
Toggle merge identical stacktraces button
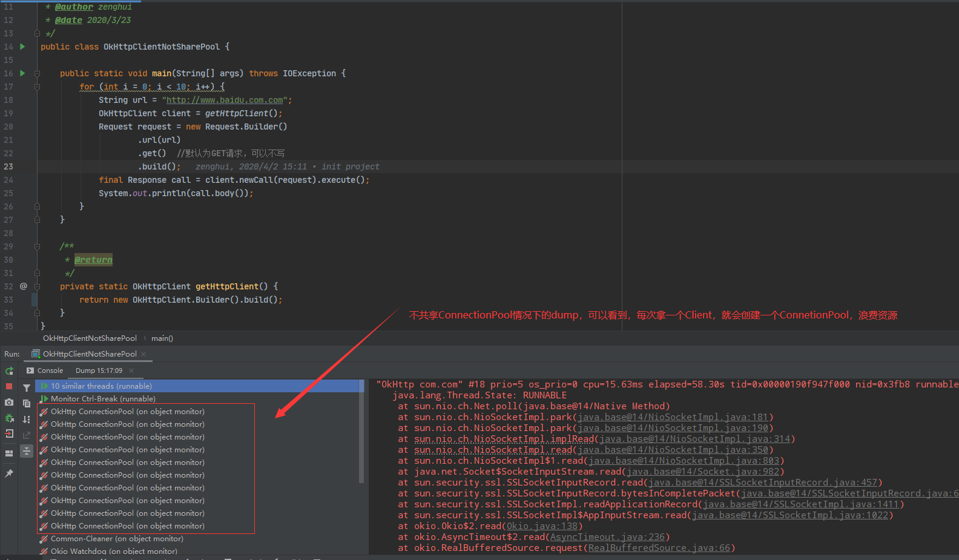27,450
